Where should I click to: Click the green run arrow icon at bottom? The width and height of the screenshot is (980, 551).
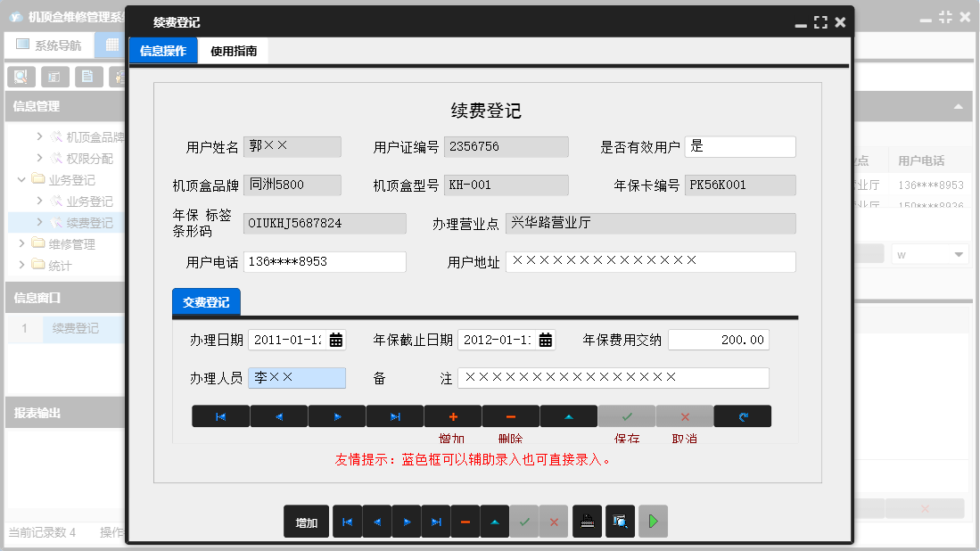pyautogui.click(x=653, y=522)
